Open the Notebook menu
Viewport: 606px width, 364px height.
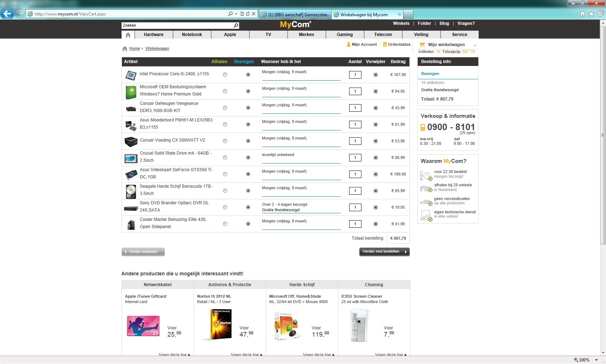[192, 35]
